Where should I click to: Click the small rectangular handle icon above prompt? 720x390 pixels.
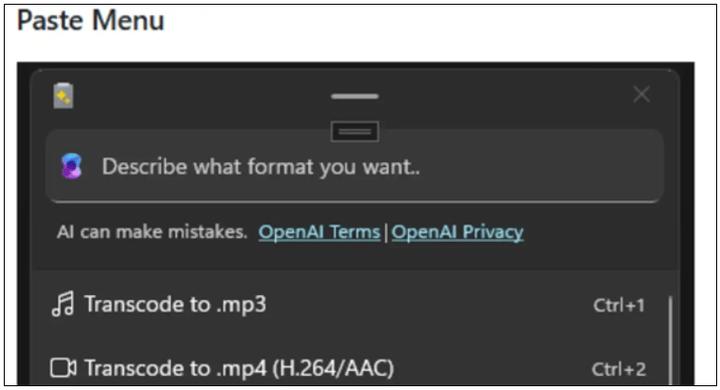355,132
